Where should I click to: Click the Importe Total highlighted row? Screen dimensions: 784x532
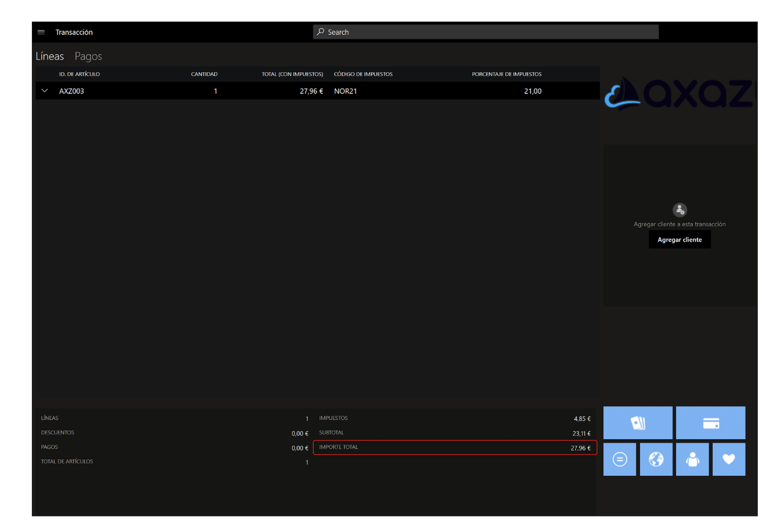(x=455, y=447)
